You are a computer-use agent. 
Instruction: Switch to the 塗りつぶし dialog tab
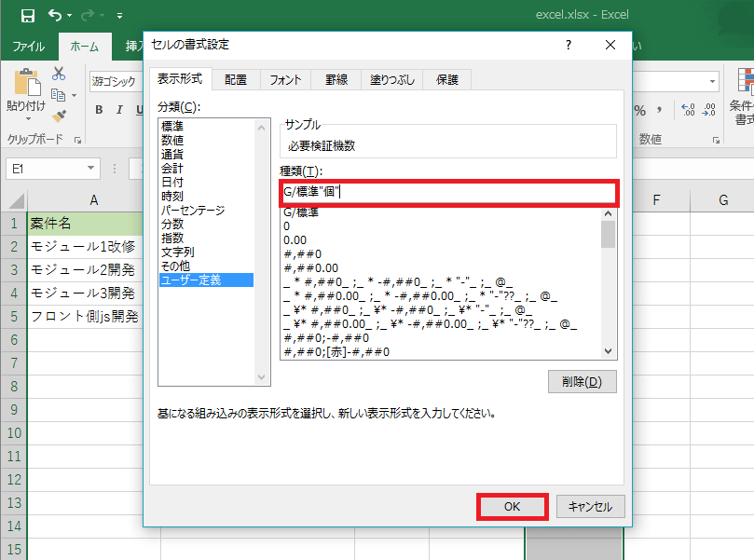(391, 80)
